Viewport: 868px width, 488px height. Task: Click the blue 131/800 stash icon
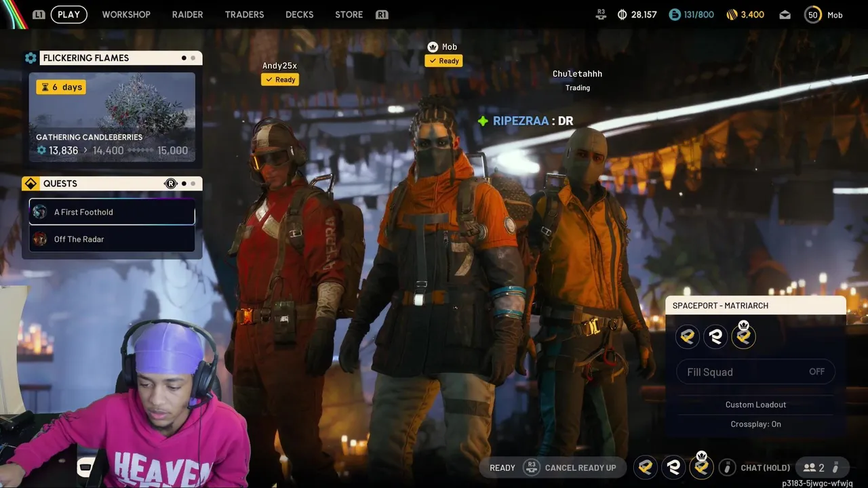click(674, 14)
